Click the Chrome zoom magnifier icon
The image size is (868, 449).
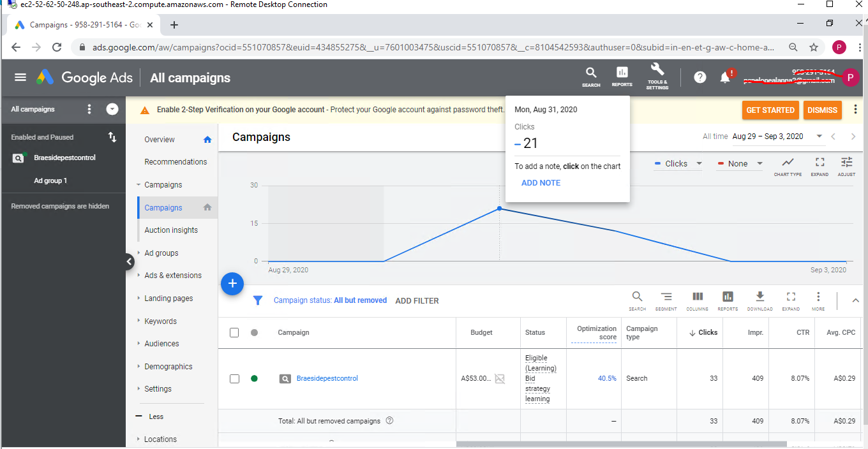(x=793, y=47)
